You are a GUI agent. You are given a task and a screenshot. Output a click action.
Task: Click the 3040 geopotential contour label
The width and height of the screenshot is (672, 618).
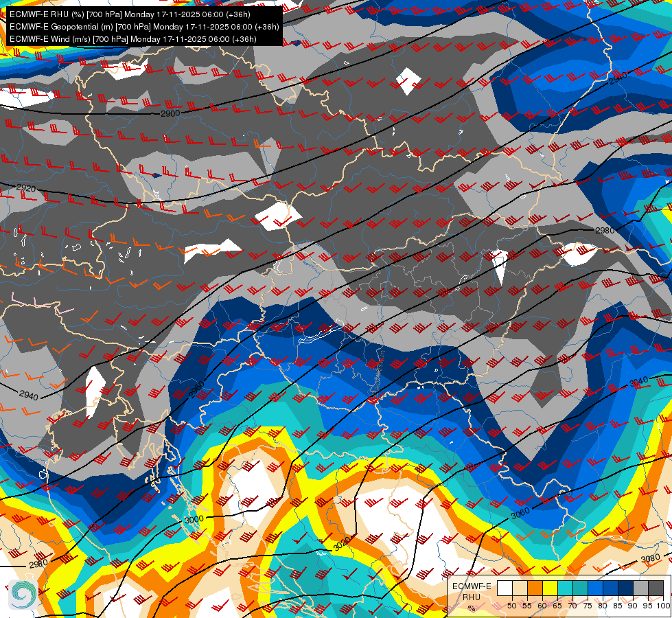coord(638,381)
